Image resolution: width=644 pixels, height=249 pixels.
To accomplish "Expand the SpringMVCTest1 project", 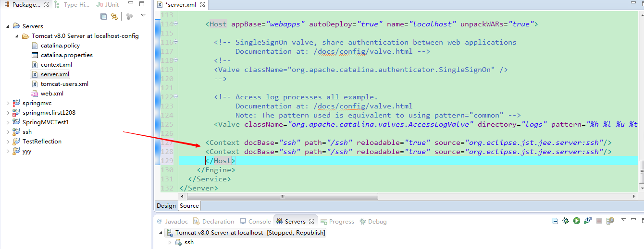I will (x=7, y=122).
